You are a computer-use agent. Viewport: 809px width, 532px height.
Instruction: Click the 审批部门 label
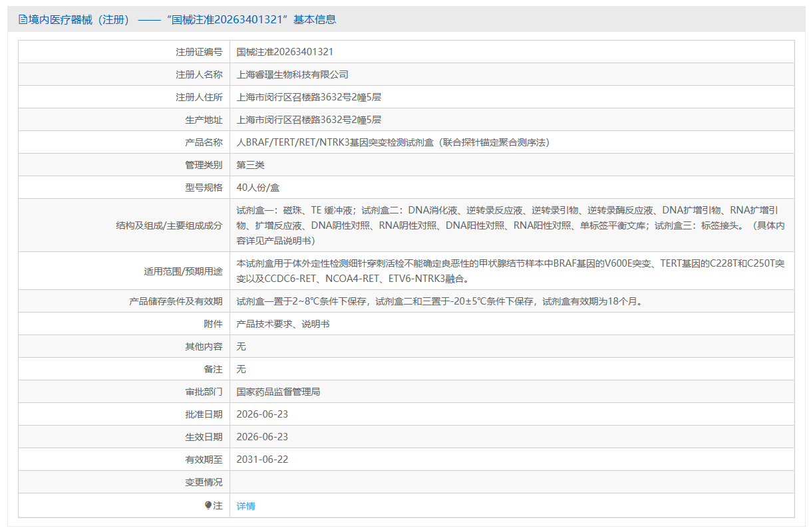click(204, 392)
